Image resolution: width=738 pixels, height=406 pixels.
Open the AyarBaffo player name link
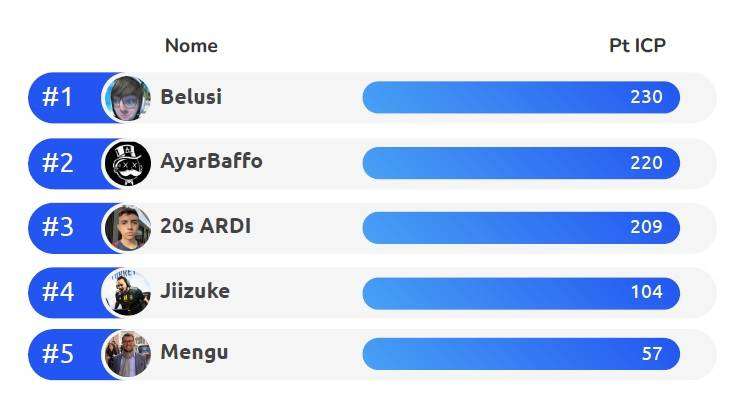coord(211,162)
